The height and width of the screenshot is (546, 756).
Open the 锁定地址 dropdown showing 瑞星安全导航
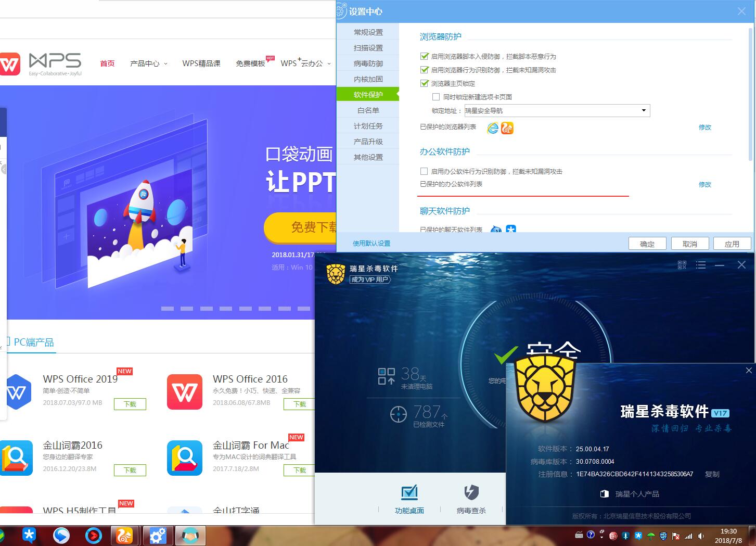557,110
